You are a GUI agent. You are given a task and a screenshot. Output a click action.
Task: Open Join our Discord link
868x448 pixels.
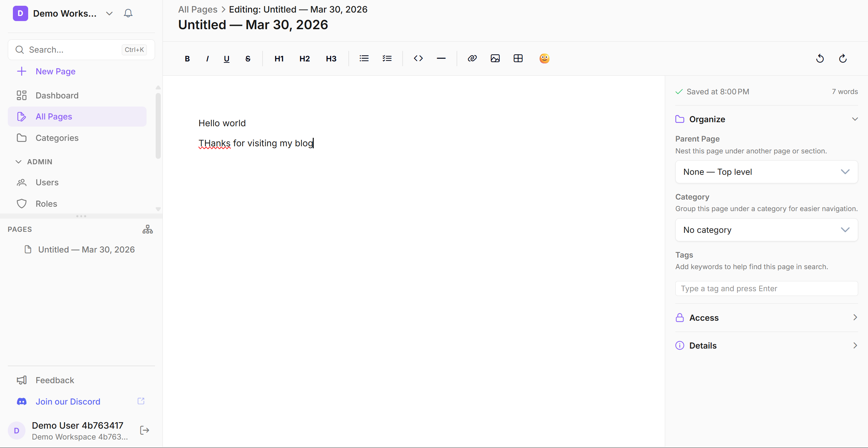68,402
